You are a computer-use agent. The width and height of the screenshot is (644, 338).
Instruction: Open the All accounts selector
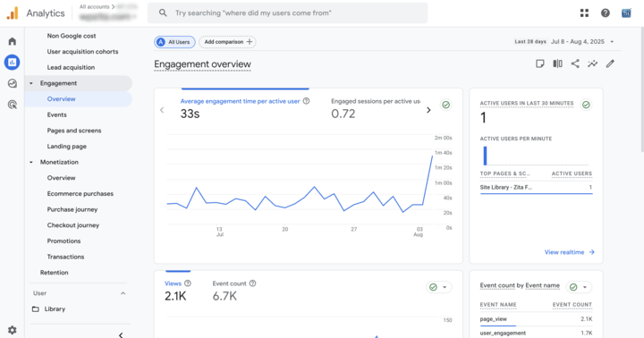97,6
